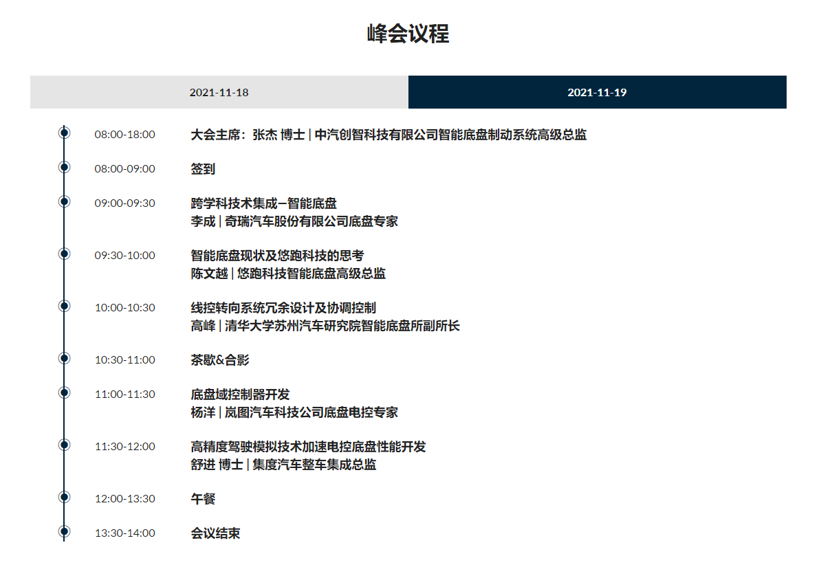This screenshot has height=578, width=820.
Task: Click timeline marker for 09:30-10:00 session
Action: point(64,254)
